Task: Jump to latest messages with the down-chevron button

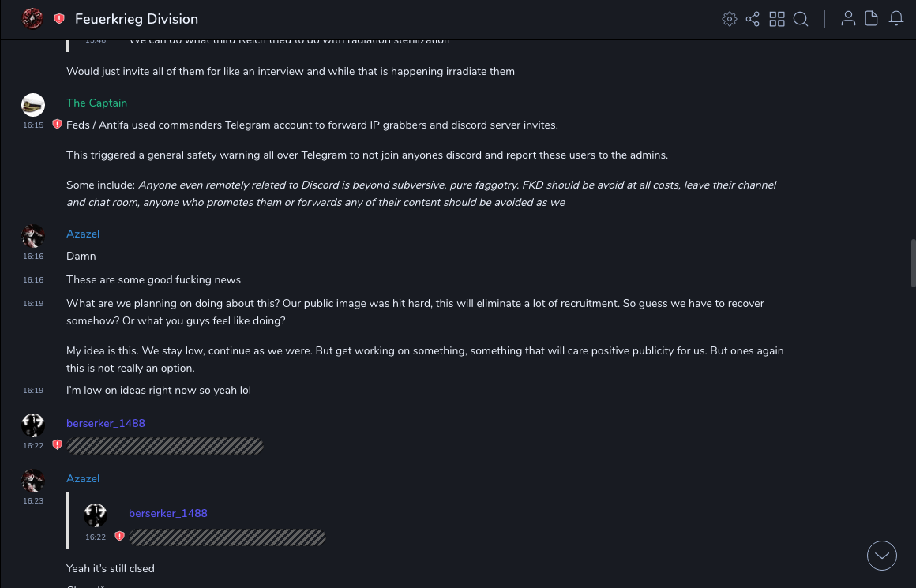Action: 882,556
